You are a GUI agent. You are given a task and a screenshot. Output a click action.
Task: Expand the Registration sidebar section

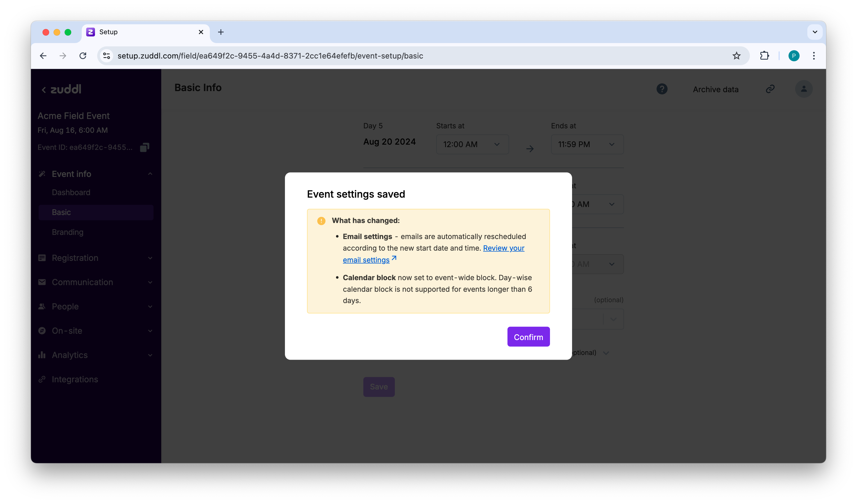coord(96,258)
